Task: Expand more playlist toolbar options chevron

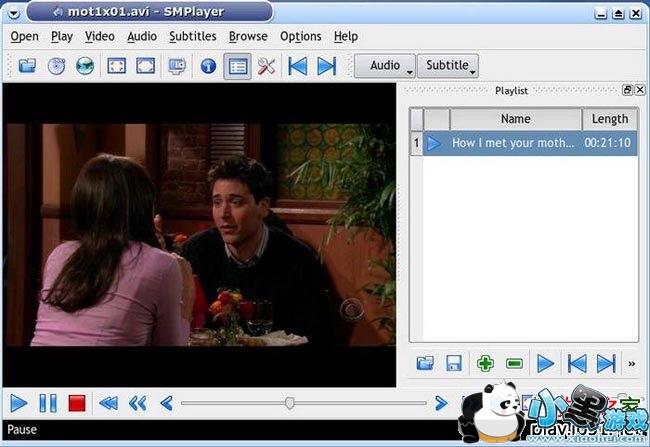Action: (x=631, y=364)
